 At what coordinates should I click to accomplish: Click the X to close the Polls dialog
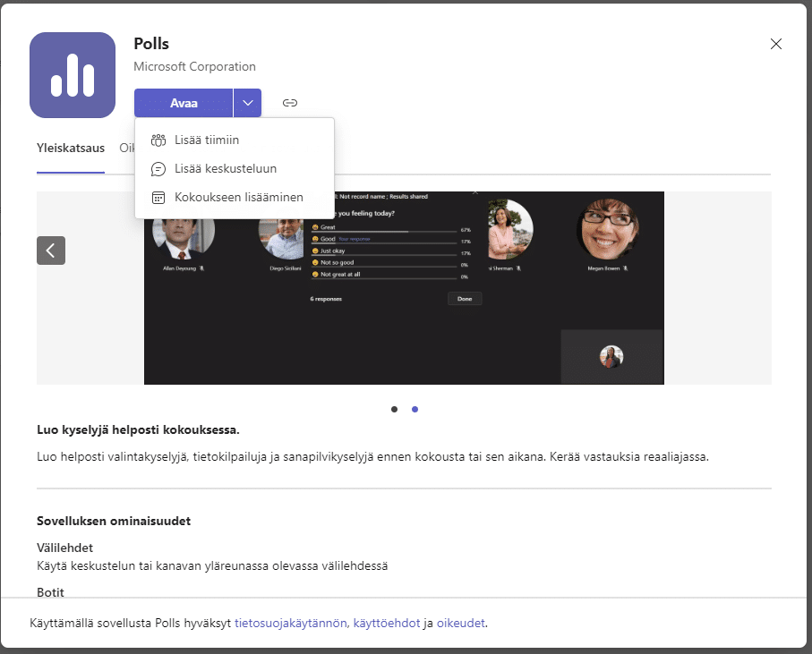pyautogui.click(x=775, y=43)
